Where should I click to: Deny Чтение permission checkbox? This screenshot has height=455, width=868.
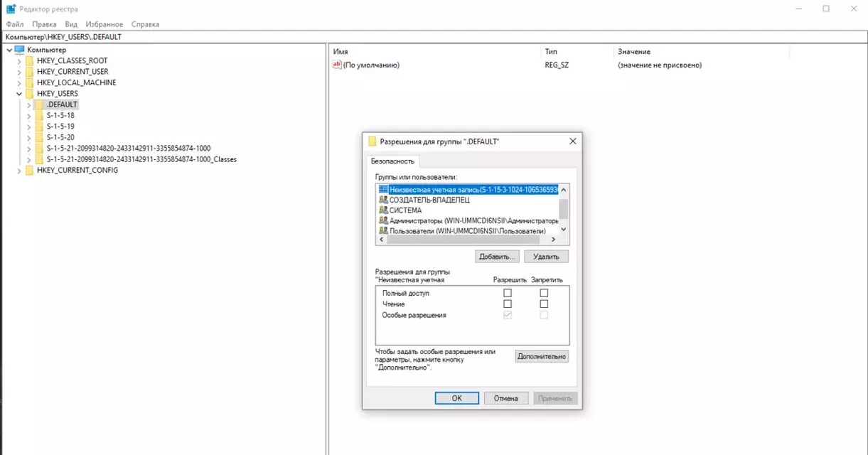[x=544, y=304]
